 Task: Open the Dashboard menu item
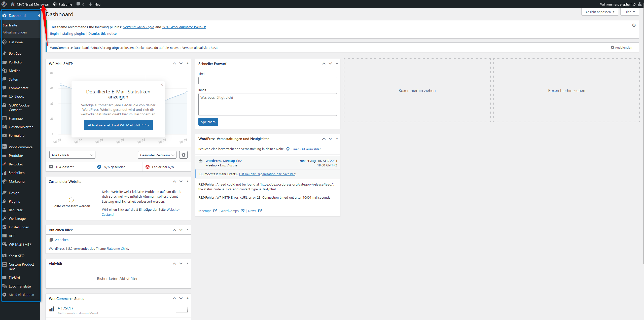[20, 16]
